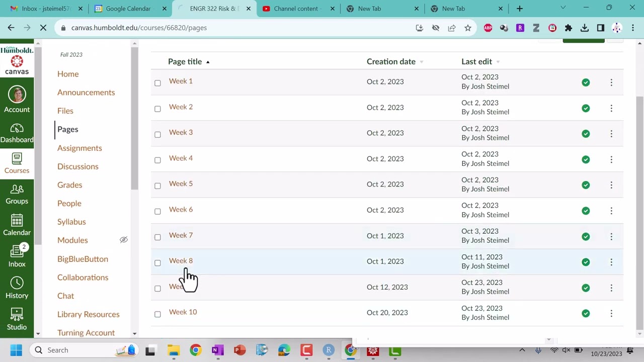Screen dimensions: 644x362
Task: Toggle published status of Week 9
Action: click(x=586, y=288)
